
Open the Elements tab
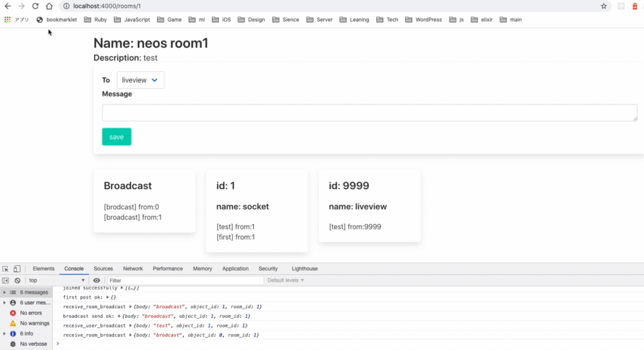click(44, 269)
